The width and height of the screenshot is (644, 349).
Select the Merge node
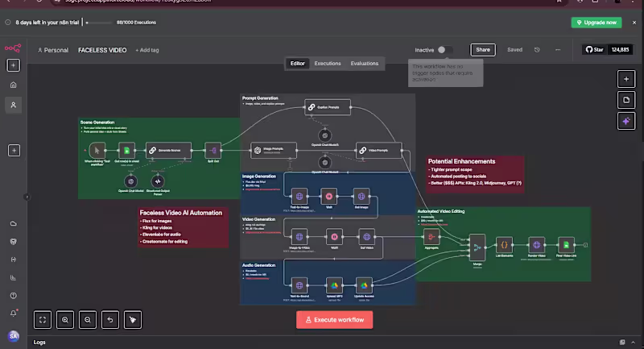477,247
